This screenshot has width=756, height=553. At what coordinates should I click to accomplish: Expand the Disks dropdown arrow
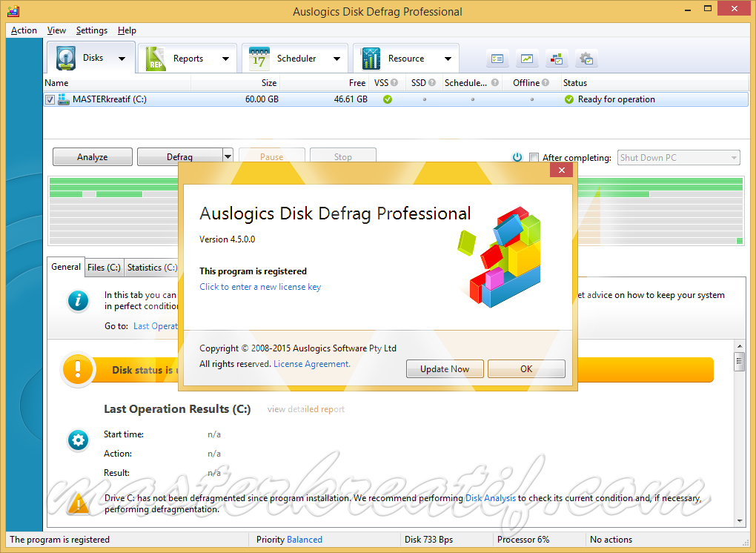tap(122, 59)
